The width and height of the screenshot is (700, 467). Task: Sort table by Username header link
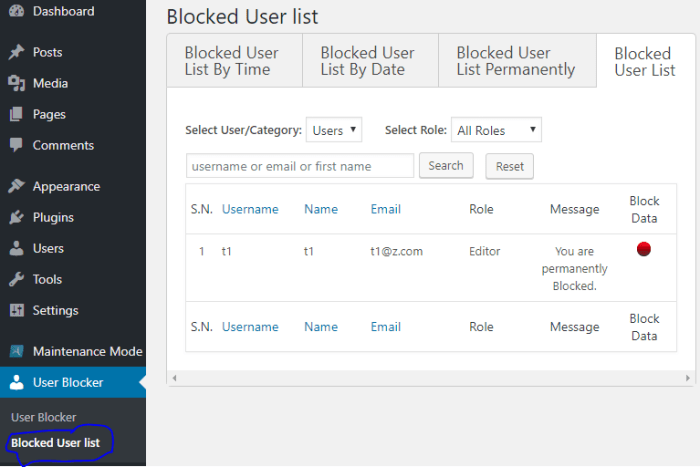coord(250,209)
